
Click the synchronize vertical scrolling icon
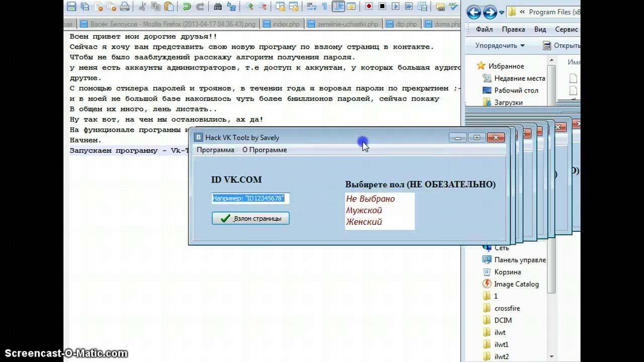coord(280,7)
